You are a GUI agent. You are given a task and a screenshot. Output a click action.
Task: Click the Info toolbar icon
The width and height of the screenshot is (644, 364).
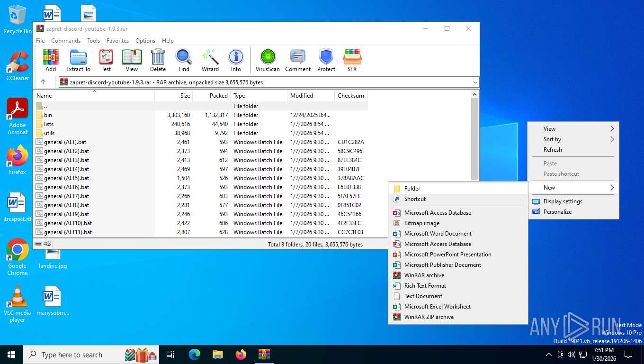[x=236, y=60]
